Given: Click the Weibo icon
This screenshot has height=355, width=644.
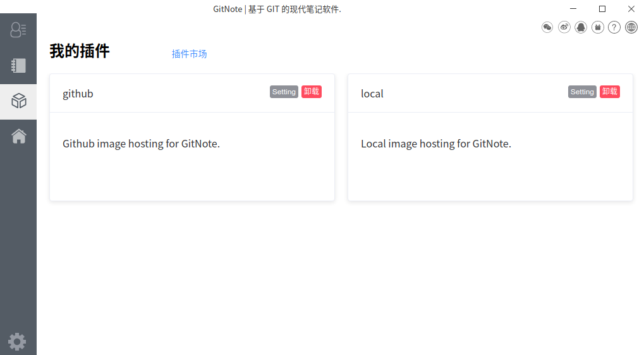Looking at the screenshot, I should pyautogui.click(x=564, y=28).
